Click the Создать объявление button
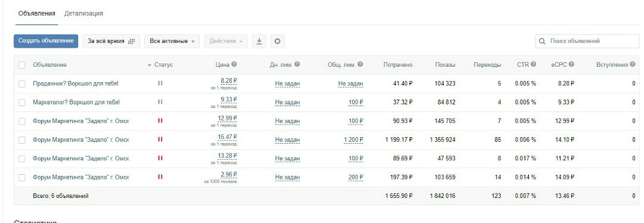Screen dimensions: 644x223 click(46, 41)
